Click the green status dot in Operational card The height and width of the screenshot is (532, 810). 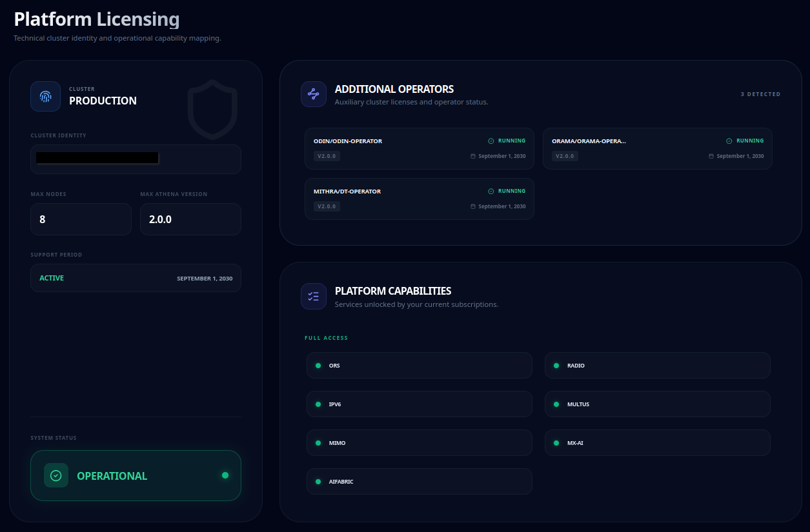click(225, 475)
